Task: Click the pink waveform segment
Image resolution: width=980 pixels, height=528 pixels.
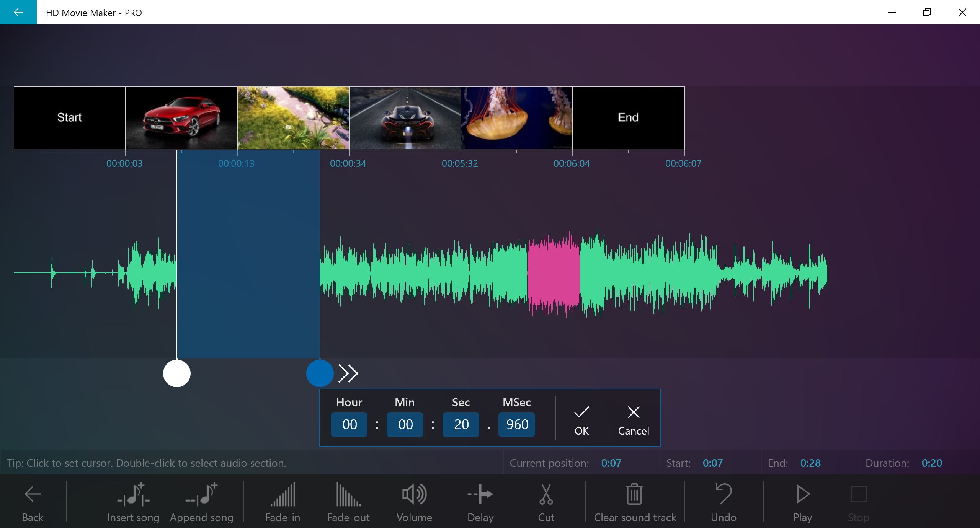Action: 554,274
